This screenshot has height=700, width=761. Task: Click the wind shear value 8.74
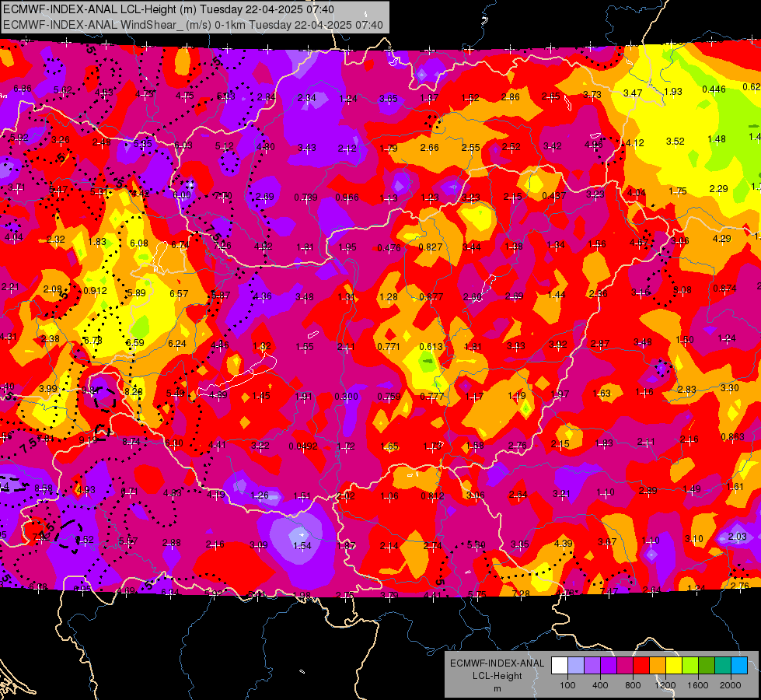(x=131, y=442)
